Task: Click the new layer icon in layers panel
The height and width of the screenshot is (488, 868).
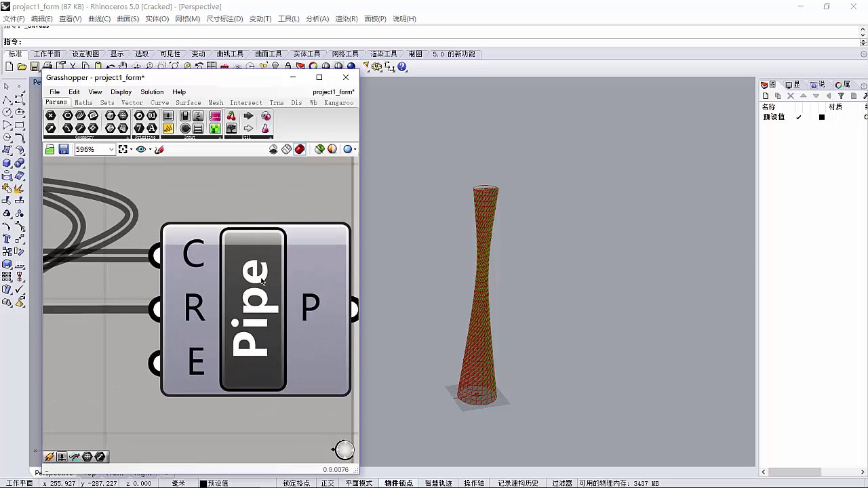Action: [x=766, y=96]
